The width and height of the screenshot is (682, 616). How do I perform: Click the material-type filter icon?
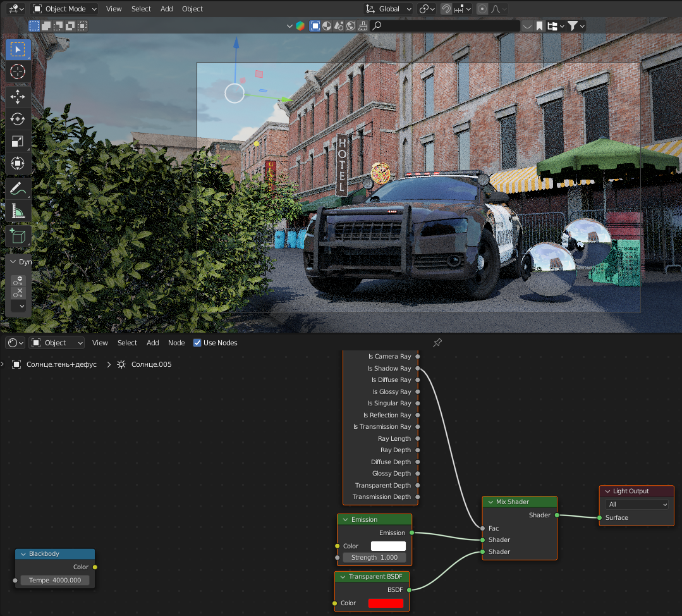tap(327, 26)
